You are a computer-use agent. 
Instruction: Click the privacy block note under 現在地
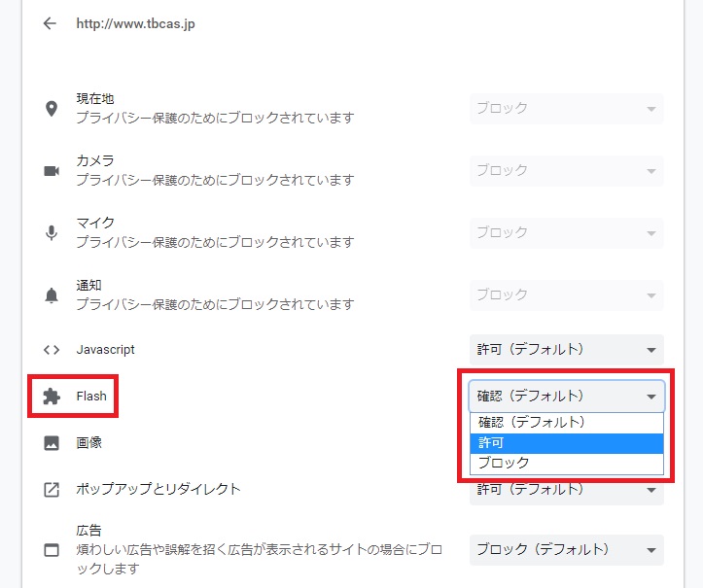click(x=215, y=118)
